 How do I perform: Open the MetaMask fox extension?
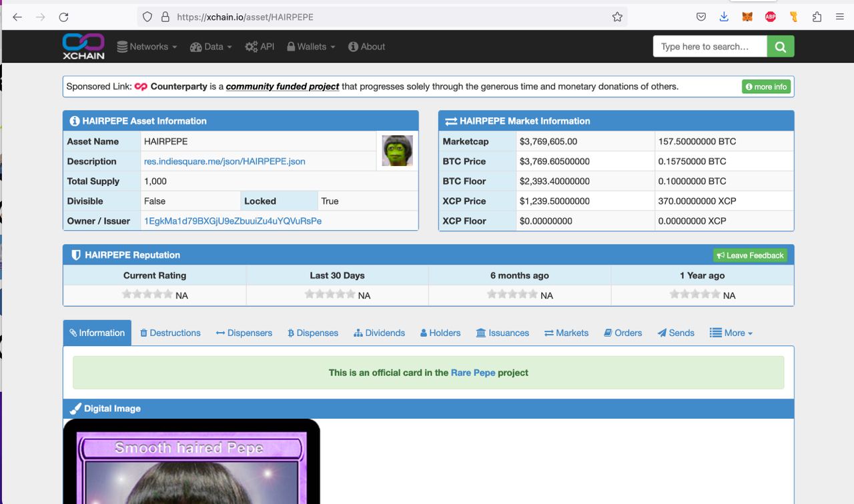click(747, 17)
